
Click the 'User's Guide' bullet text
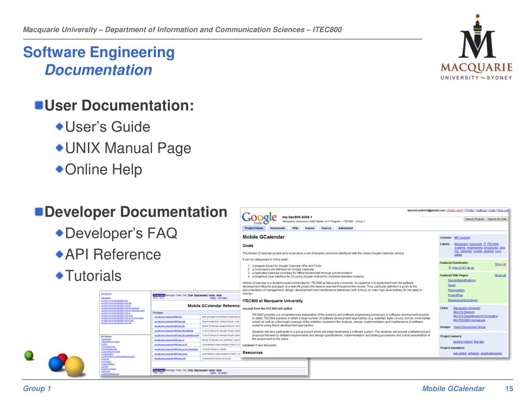108,127
